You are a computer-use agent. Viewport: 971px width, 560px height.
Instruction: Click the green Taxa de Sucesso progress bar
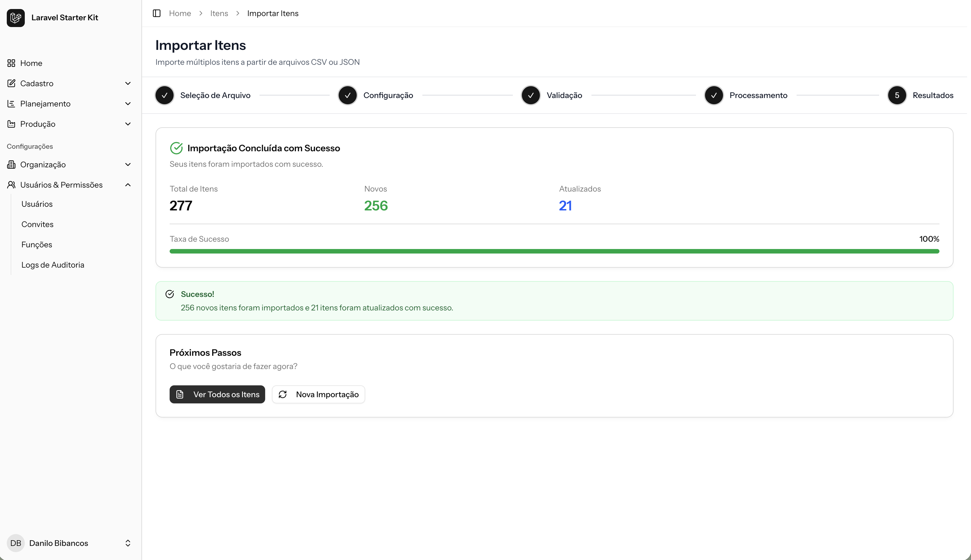pos(554,252)
